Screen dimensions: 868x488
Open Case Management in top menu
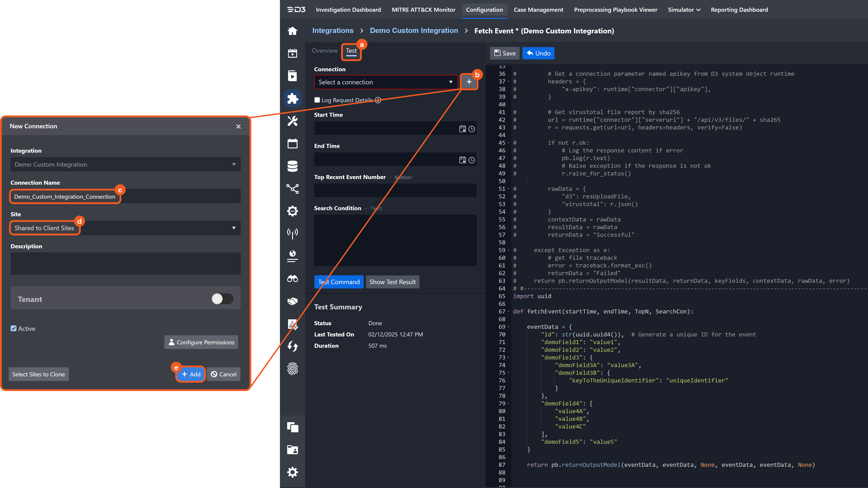pyautogui.click(x=538, y=10)
